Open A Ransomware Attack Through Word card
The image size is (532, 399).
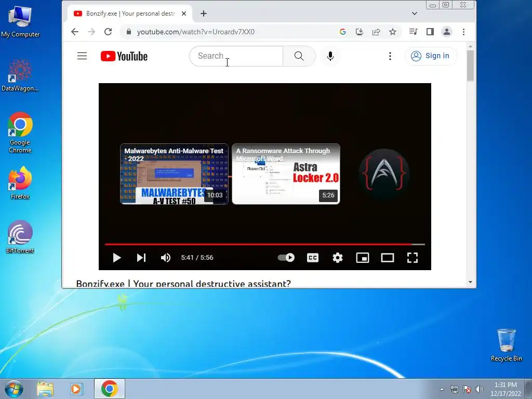tap(286, 174)
